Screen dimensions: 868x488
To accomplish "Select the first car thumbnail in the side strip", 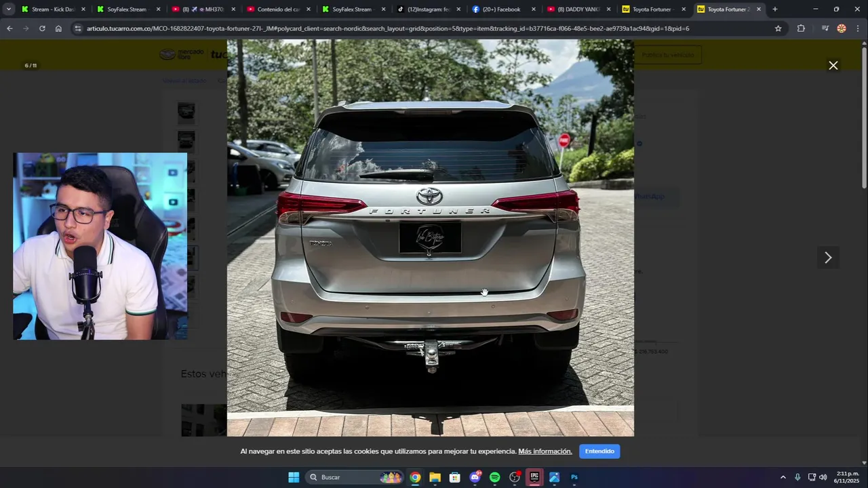I will click(186, 112).
